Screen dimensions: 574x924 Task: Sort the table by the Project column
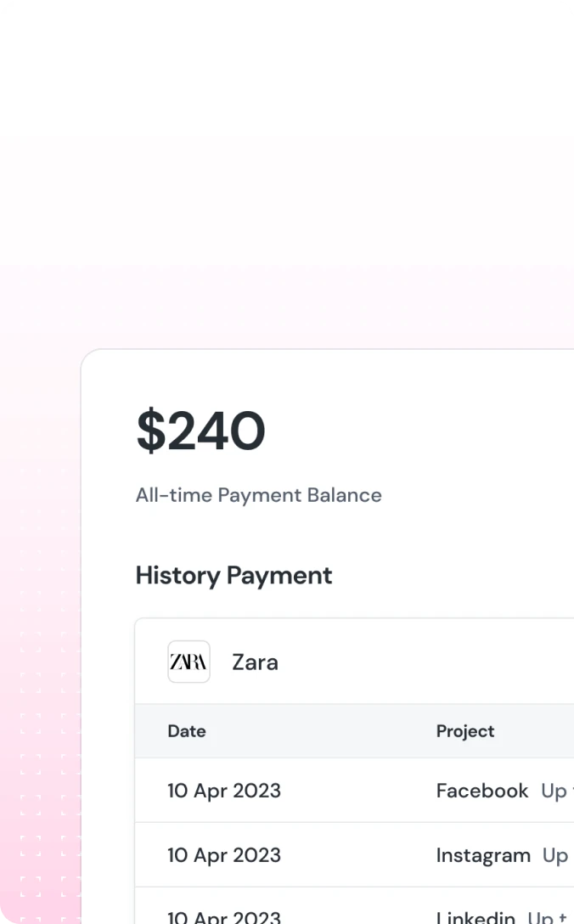click(x=464, y=731)
